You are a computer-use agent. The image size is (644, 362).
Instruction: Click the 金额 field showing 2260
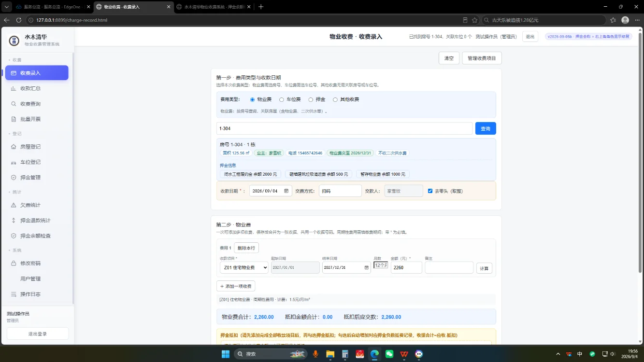(406, 267)
